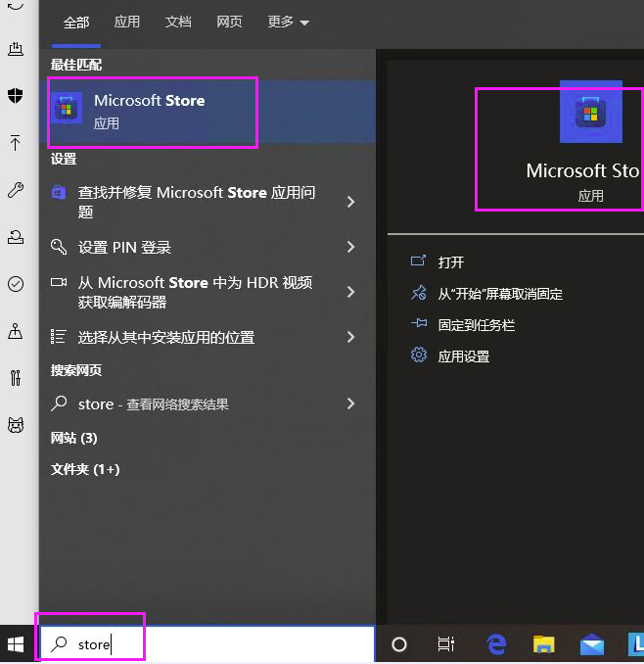Click the upload arrow icon in left sidebar
Screen dimensions: 644x664
point(16,143)
